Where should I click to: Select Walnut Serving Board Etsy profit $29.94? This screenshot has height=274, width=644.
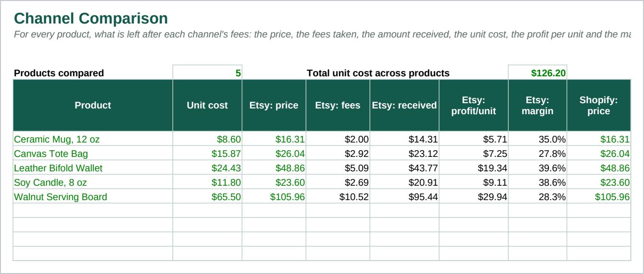(474, 197)
